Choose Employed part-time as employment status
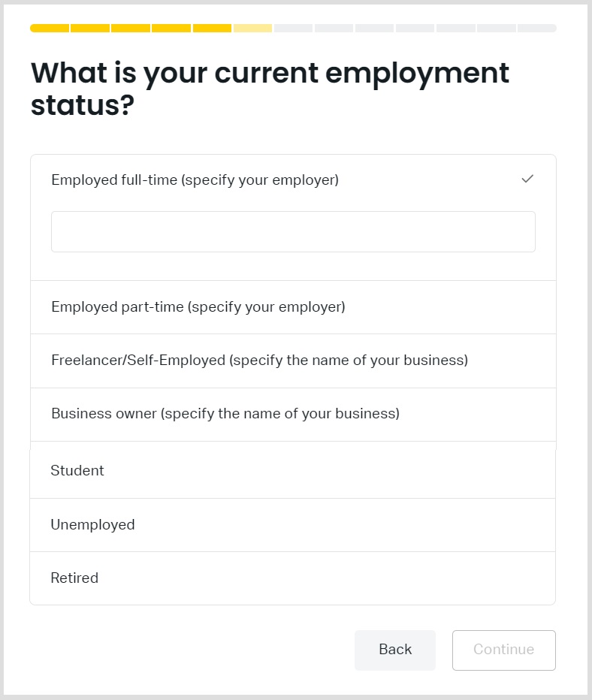592x700 pixels. pos(198,307)
